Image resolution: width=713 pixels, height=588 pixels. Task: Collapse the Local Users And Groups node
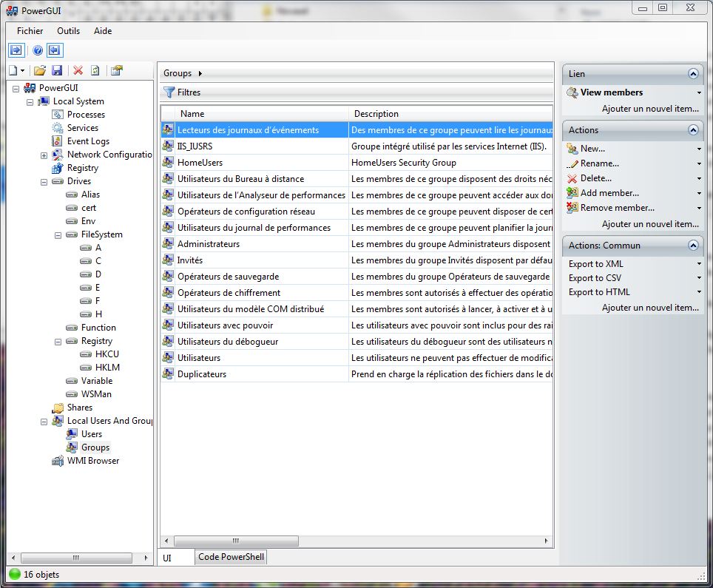(x=44, y=422)
